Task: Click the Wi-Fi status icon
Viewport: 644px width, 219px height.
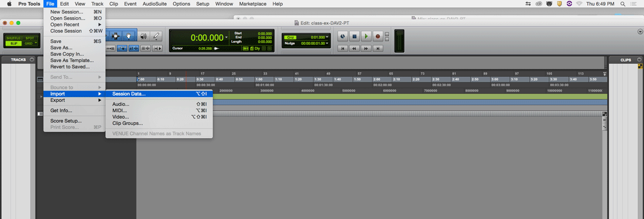Action: 580,4
